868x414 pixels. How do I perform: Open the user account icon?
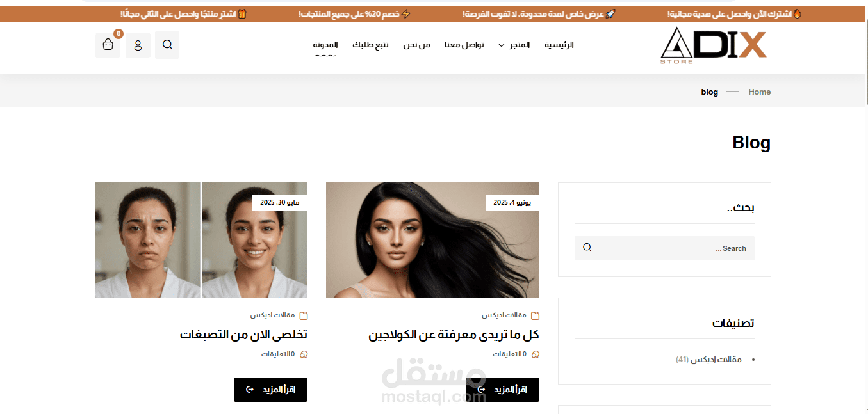(x=138, y=45)
